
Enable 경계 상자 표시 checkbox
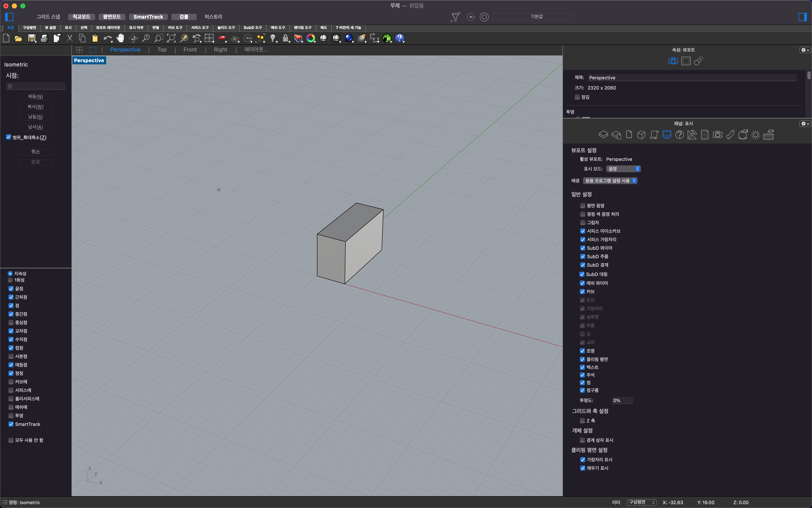pyautogui.click(x=582, y=440)
